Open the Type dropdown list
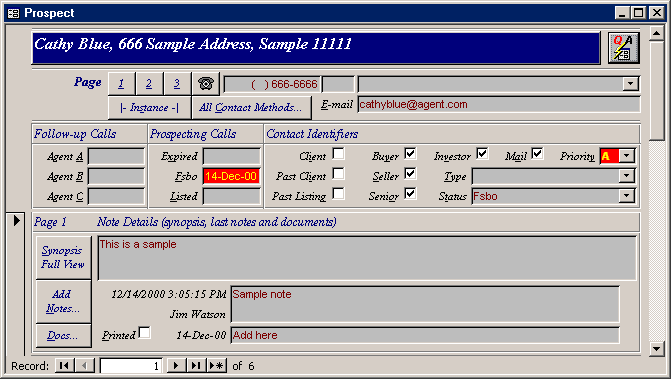The width and height of the screenshot is (671, 379). [x=627, y=176]
